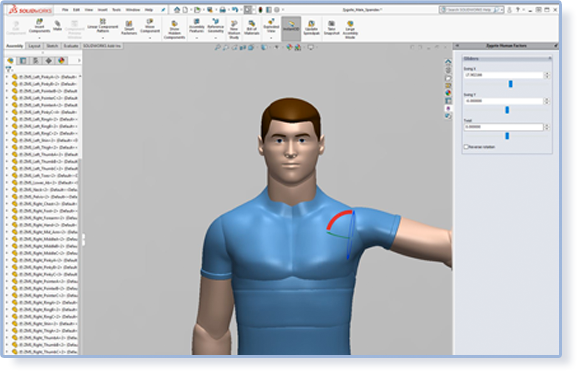Open the DisplayManager color ball tab
Viewport: 577px width, 371px height.
(61, 60)
